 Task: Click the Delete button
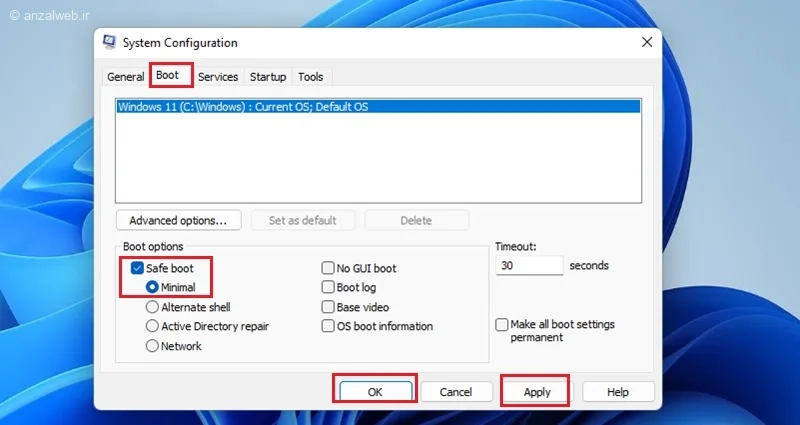(x=416, y=220)
